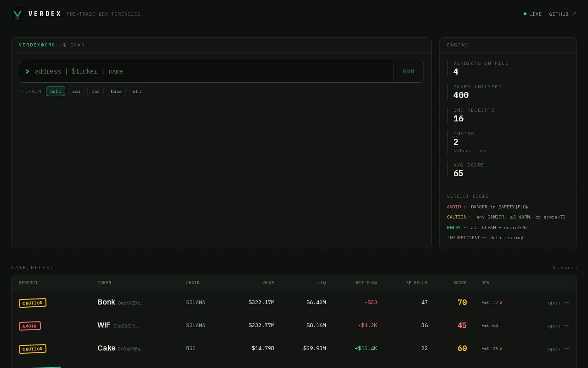Click the Verdex logo icon

click(x=17, y=14)
